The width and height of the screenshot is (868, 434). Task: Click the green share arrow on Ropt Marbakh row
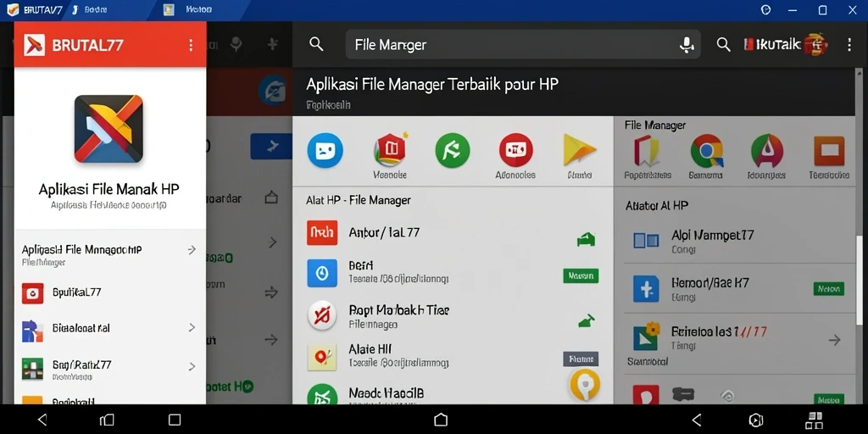586,320
